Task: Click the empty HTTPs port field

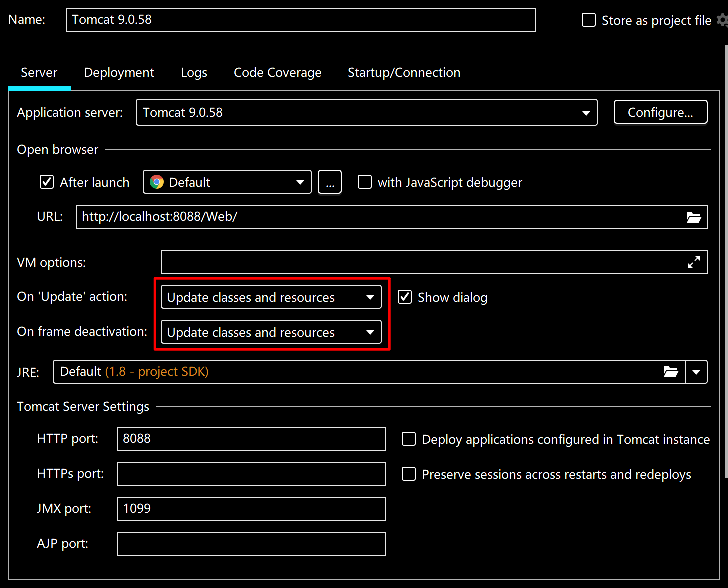Action: 251,474
